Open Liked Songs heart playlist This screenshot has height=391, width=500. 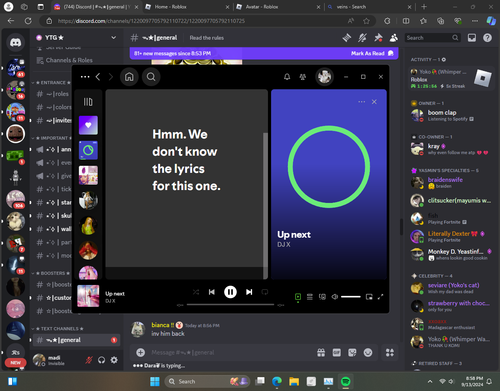pyautogui.click(x=88, y=125)
